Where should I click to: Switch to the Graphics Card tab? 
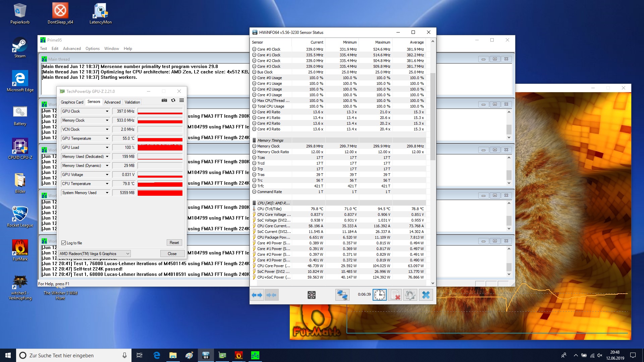(x=72, y=102)
